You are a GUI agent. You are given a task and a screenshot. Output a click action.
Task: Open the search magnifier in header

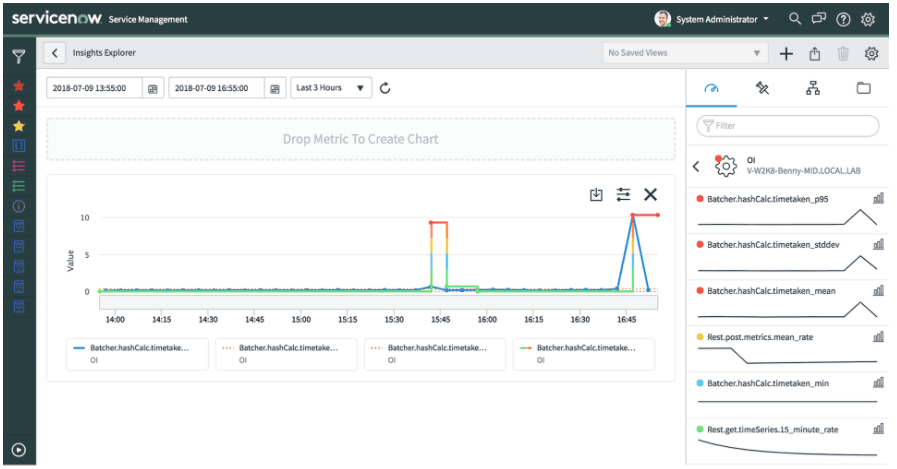pos(795,19)
